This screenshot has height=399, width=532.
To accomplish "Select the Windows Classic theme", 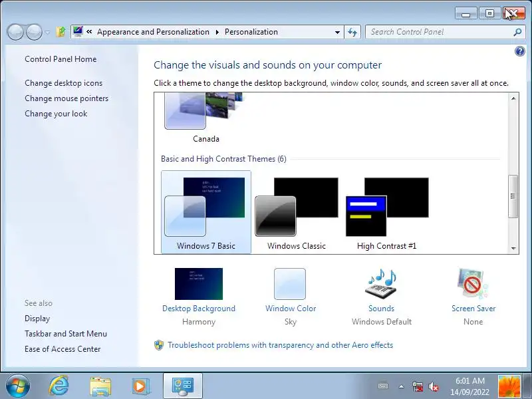I will [297, 213].
